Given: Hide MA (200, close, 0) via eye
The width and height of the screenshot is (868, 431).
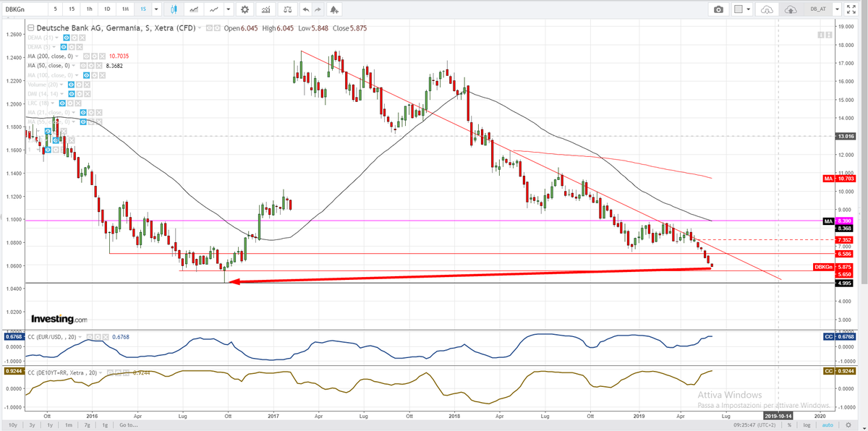Looking at the screenshot, I should (86, 56).
